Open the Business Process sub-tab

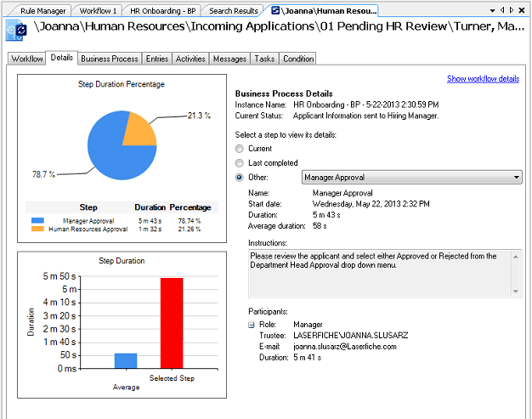click(110, 59)
